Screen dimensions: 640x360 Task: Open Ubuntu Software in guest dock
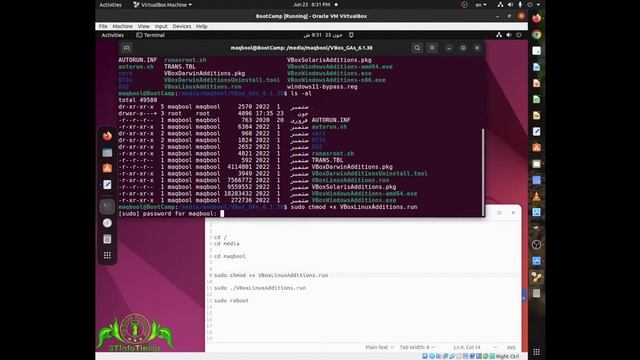[107, 168]
